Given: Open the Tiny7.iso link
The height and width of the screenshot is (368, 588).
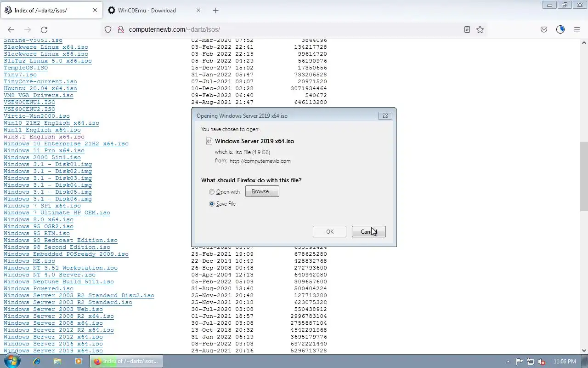Looking at the screenshot, I should point(20,75).
